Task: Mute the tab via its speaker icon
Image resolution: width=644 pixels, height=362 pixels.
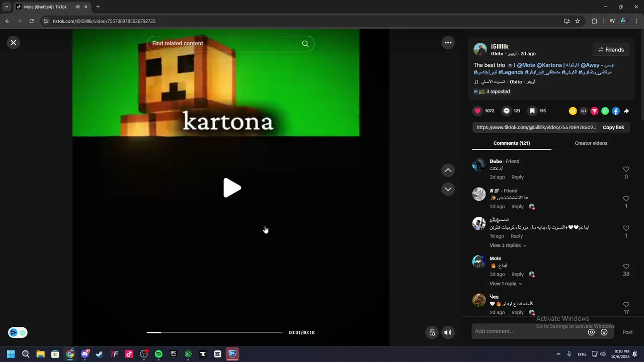Action: [x=77, y=7]
